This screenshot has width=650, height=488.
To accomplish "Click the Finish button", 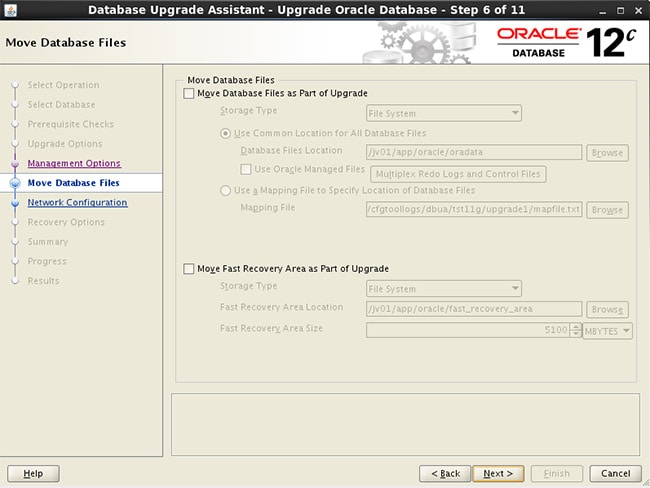I will [x=557, y=473].
